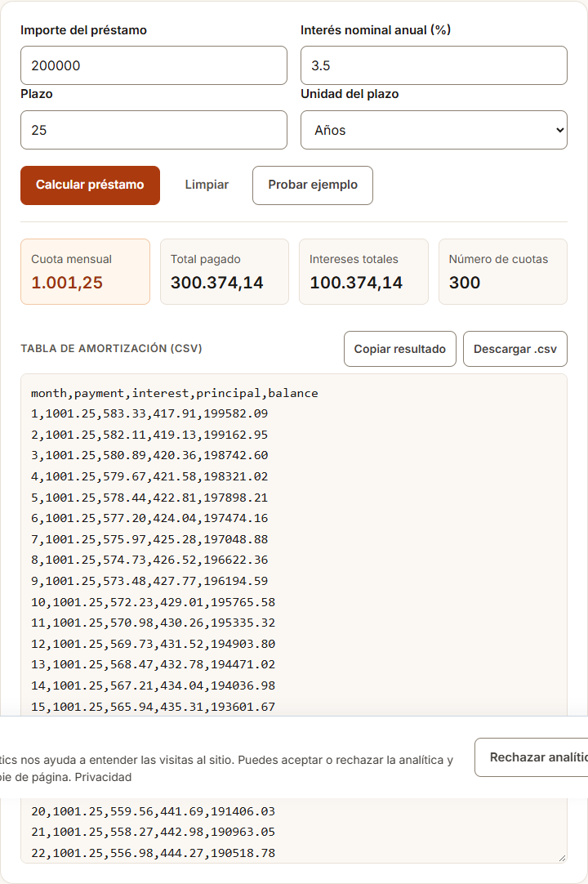This screenshot has width=588, height=884.
Task: Click the CSV row ending 194036.98
Action: coord(154,685)
